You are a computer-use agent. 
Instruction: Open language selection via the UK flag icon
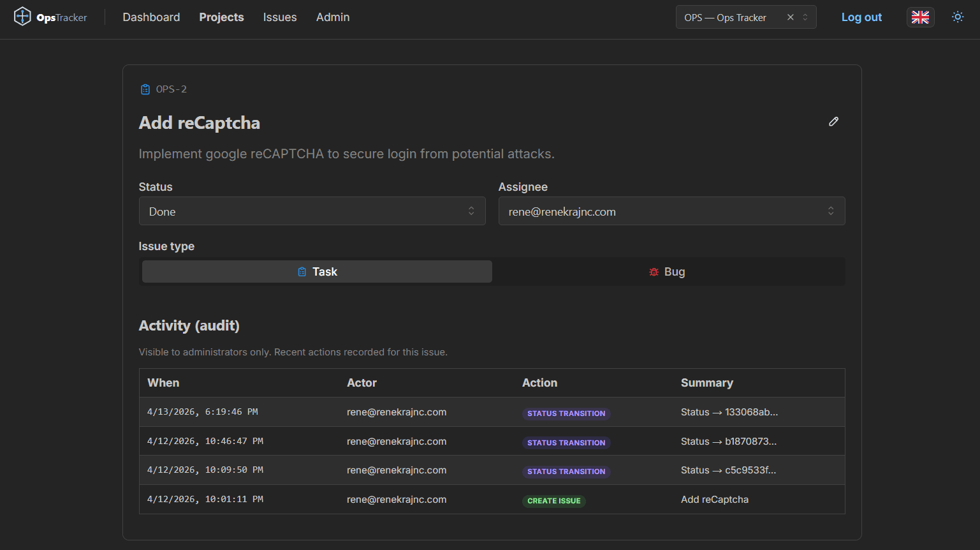click(x=920, y=17)
